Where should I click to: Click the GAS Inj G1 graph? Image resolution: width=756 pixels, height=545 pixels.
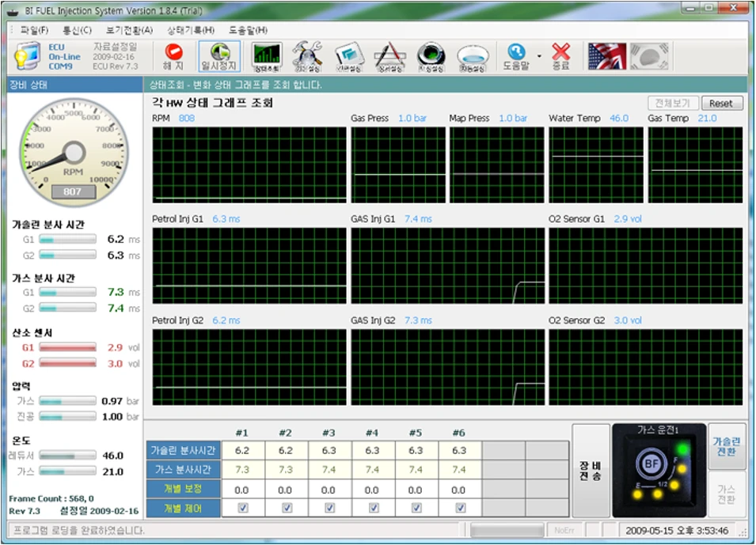(448, 266)
